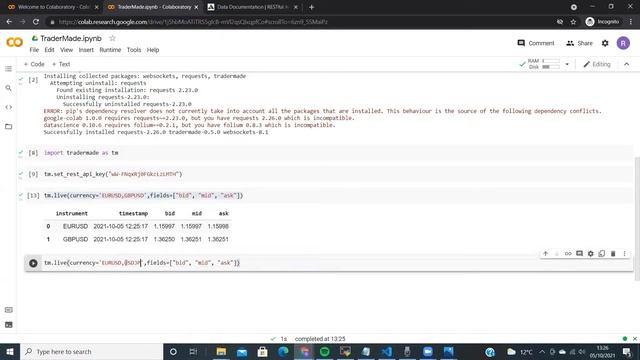Click the EURUSD instrument cell in output
The width and height of the screenshot is (640, 360).
coord(75,226)
